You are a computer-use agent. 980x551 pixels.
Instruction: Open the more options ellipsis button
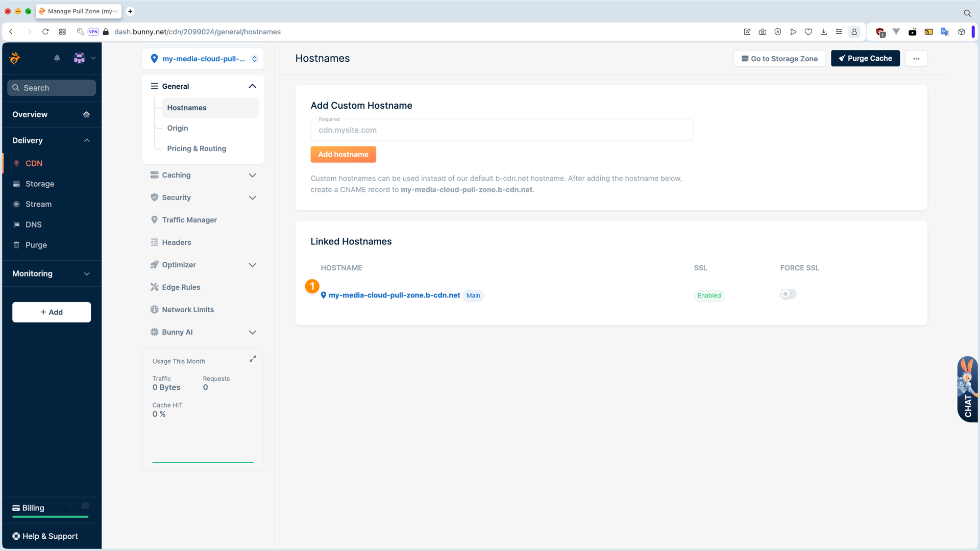pyautogui.click(x=916, y=58)
